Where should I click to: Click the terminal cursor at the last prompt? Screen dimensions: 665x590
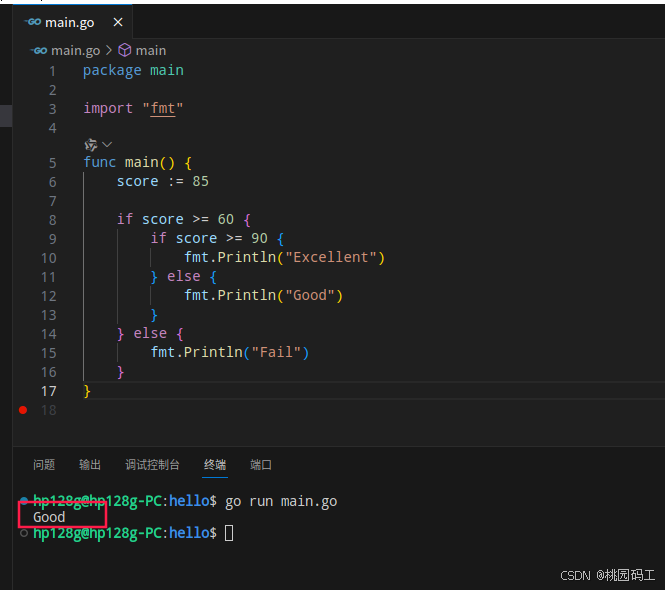point(229,533)
